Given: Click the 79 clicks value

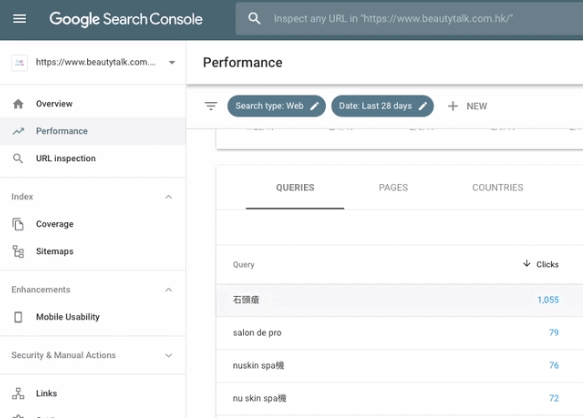Looking at the screenshot, I should (554, 332).
